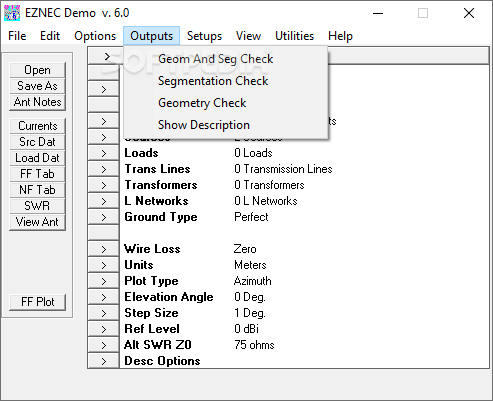
Task: Click the 'Perfect' ground type value
Action: (x=251, y=217)
